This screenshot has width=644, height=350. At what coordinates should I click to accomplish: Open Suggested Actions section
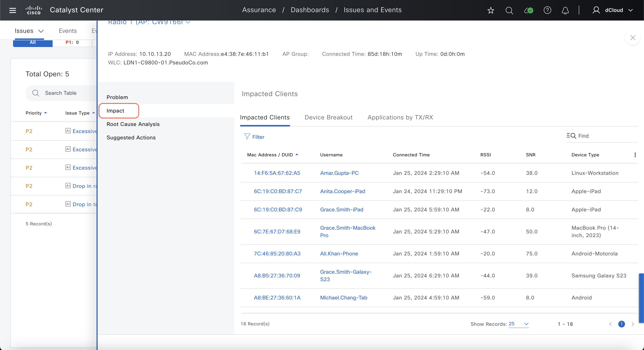click(x=131, y=137)
